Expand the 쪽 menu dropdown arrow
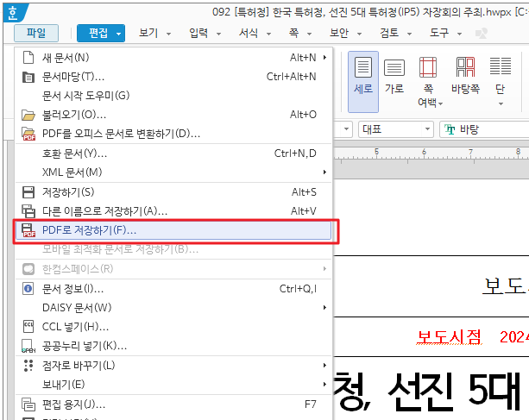The width and height of the screenshot is (529, 420). click(x=309, y=34)
